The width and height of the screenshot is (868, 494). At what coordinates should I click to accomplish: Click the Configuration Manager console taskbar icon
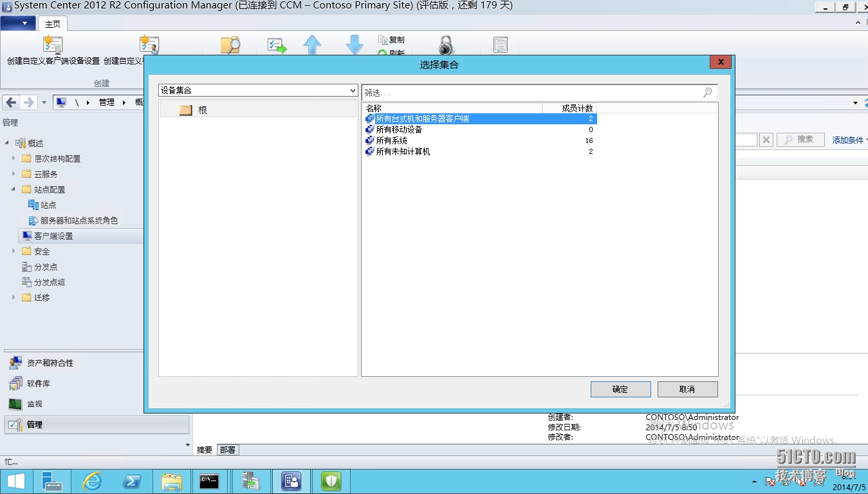(x=291, y=481)
